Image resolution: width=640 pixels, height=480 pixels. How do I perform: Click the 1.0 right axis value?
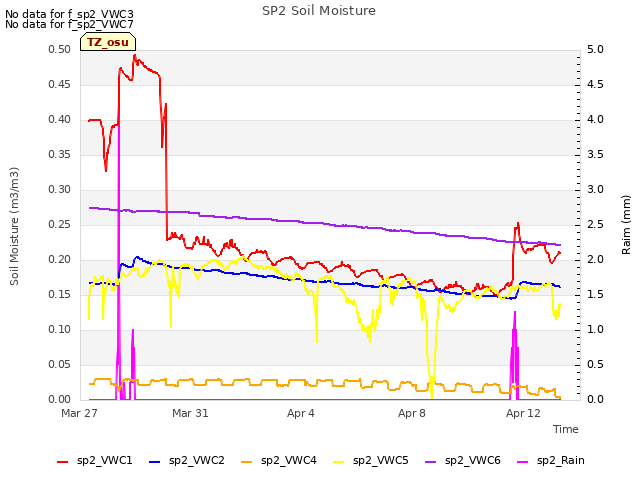tap(595, 329)
